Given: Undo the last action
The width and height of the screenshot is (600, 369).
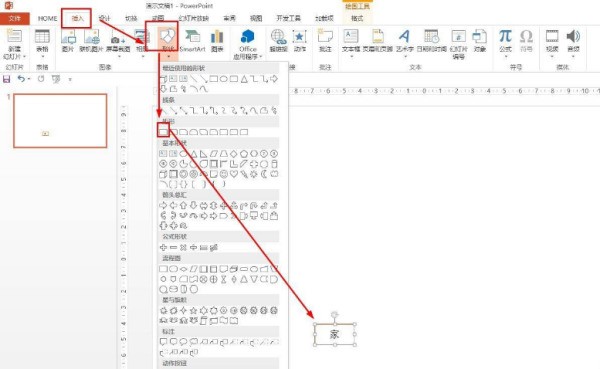Looking at the screenshot, I should point(21,79).
